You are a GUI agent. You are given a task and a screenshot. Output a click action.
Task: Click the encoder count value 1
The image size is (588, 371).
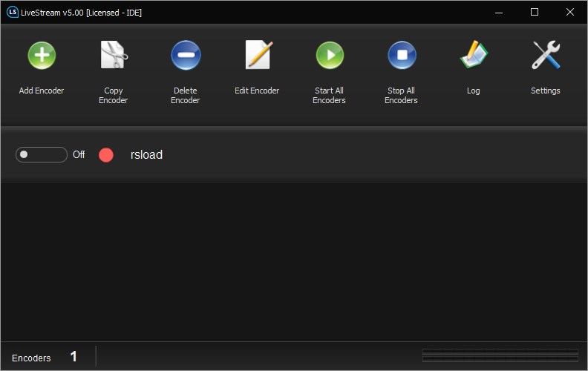coord(73,356)
